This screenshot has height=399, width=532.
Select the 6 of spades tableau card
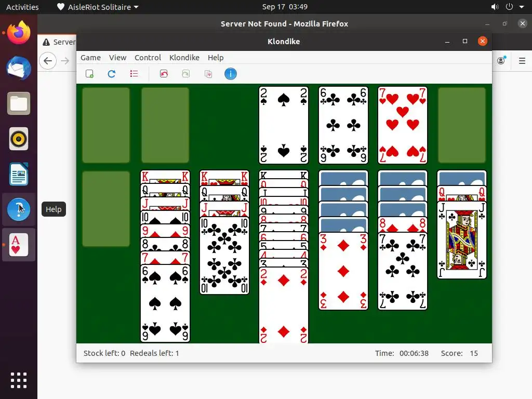tap(165, 303)
